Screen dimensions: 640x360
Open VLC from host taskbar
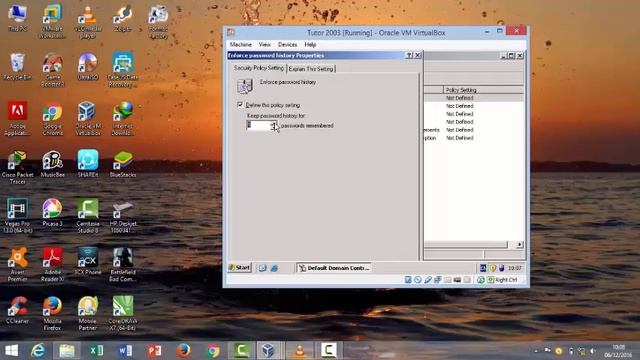click(299, 351)
